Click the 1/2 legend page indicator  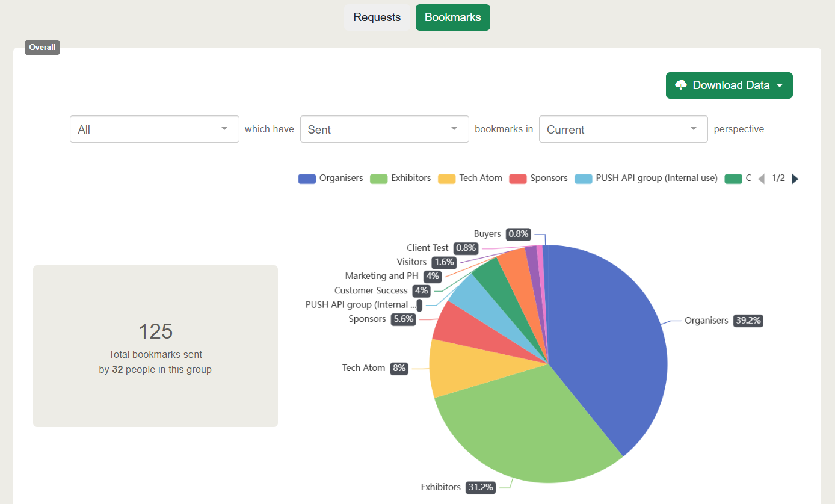click(x=778, y=179)
